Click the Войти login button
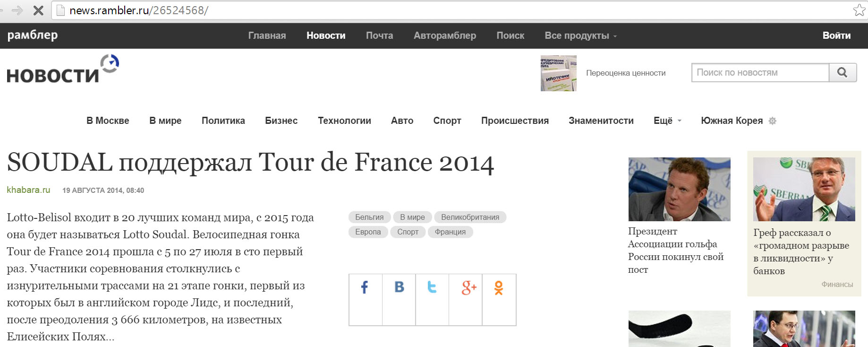The height and width of the screenshot is (347, 868). coord(837,35)
